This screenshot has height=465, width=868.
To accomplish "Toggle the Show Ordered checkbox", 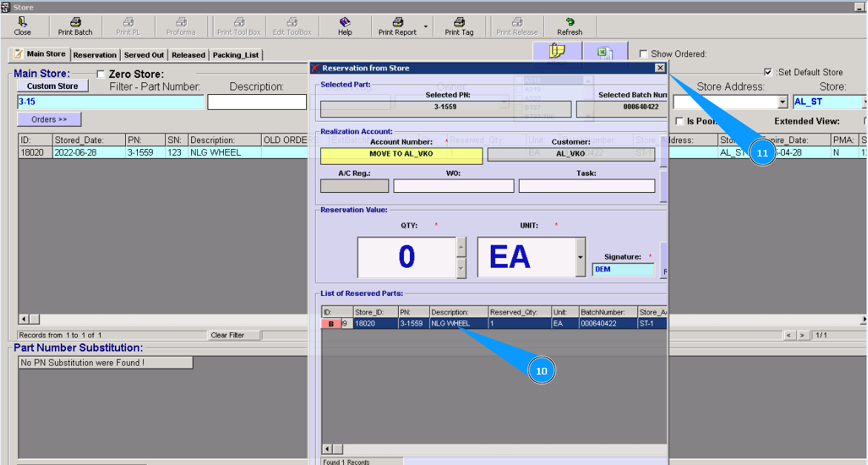I will pos(643,54).
